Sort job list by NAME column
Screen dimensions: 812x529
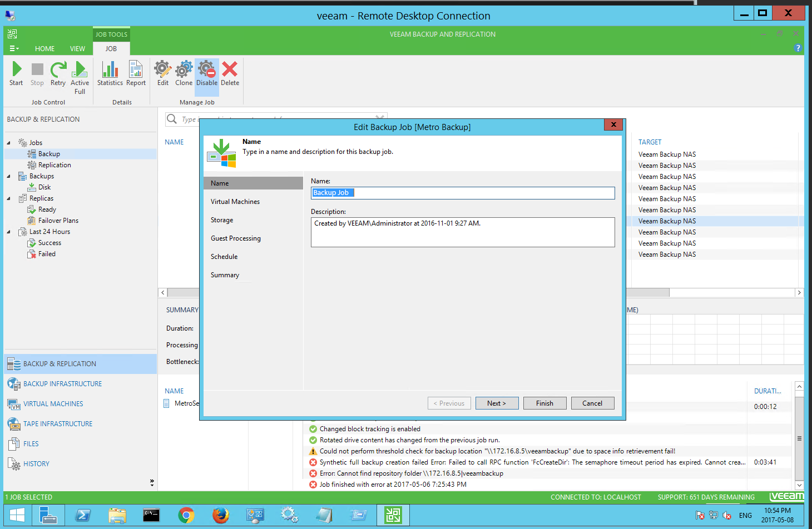point(174,142)
